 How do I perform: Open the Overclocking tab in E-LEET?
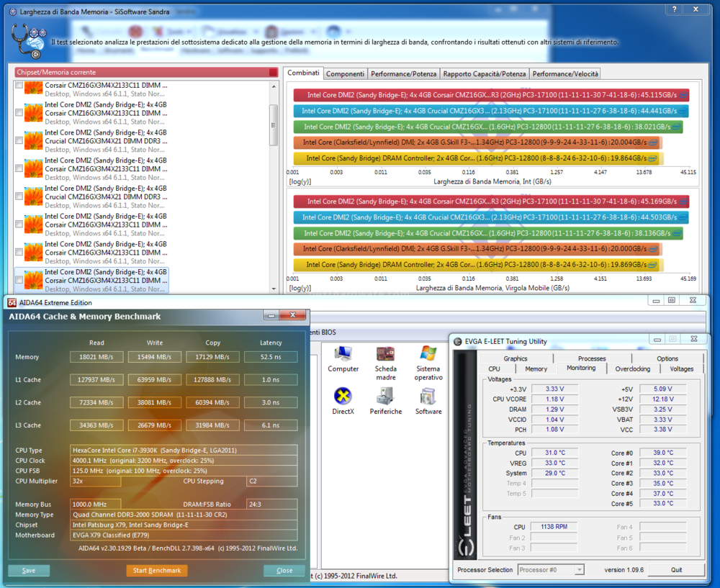[x=633, y=368]
